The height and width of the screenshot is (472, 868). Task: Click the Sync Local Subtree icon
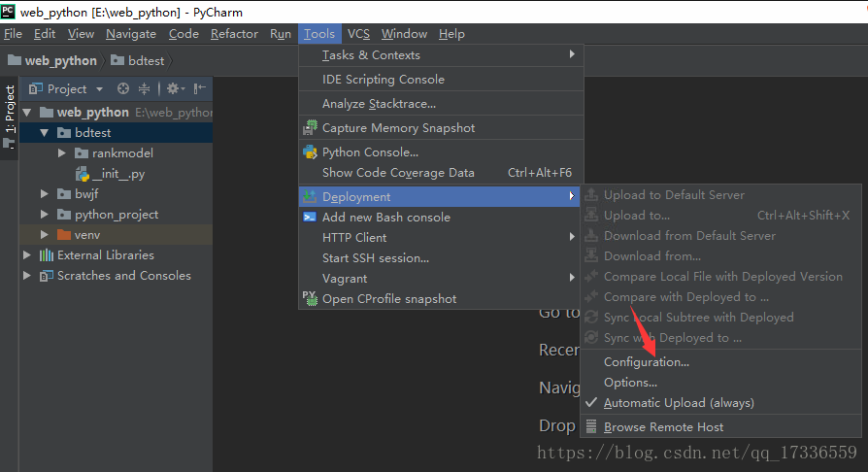click(591, 317)
